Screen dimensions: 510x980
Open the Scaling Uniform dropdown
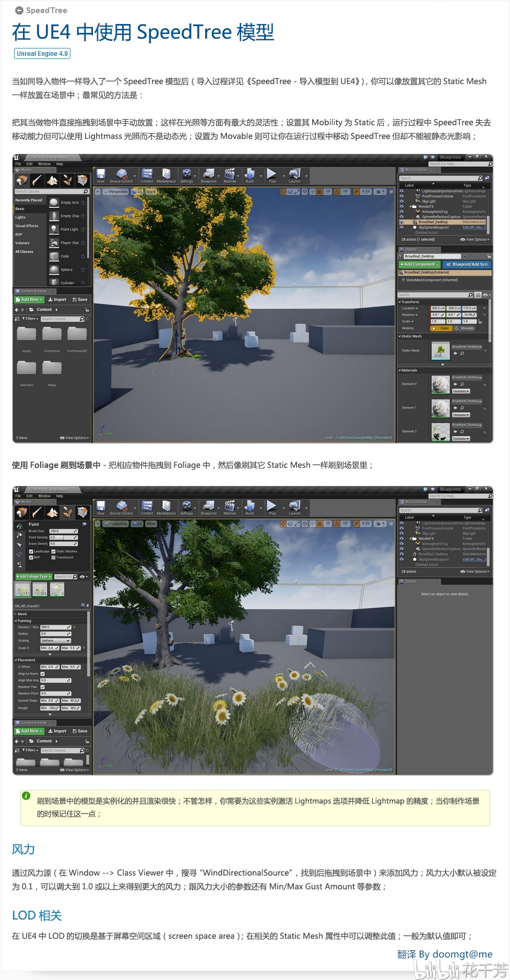(x=55, y=641)
